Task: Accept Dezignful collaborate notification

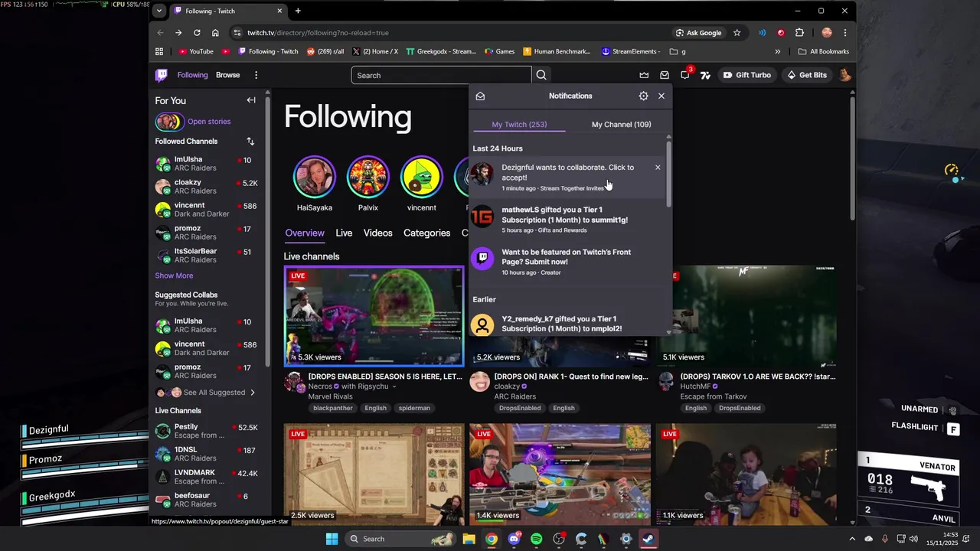Action: point(567,177)
